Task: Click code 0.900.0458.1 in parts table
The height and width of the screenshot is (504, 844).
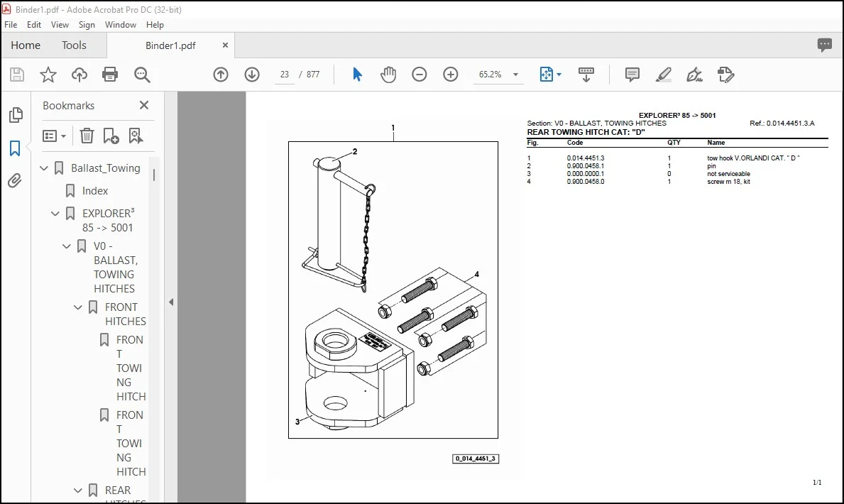Action: pos(586,166)
